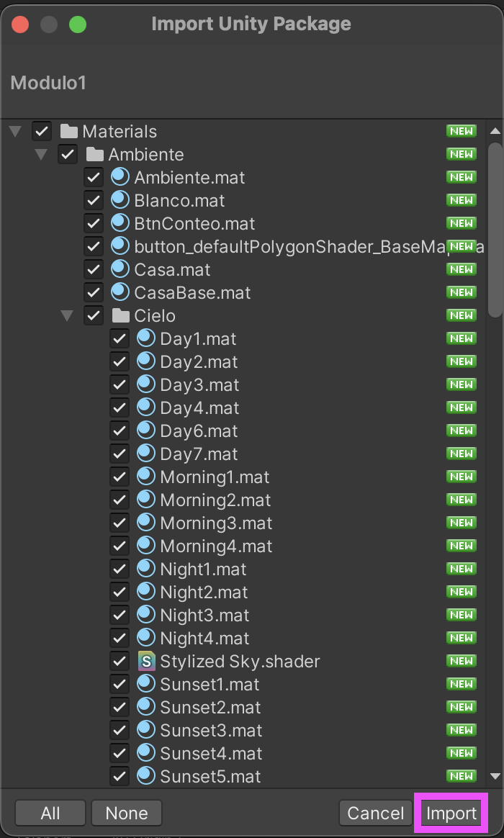Click the Sunset5.mat material icon

click(x=146, y=775)
